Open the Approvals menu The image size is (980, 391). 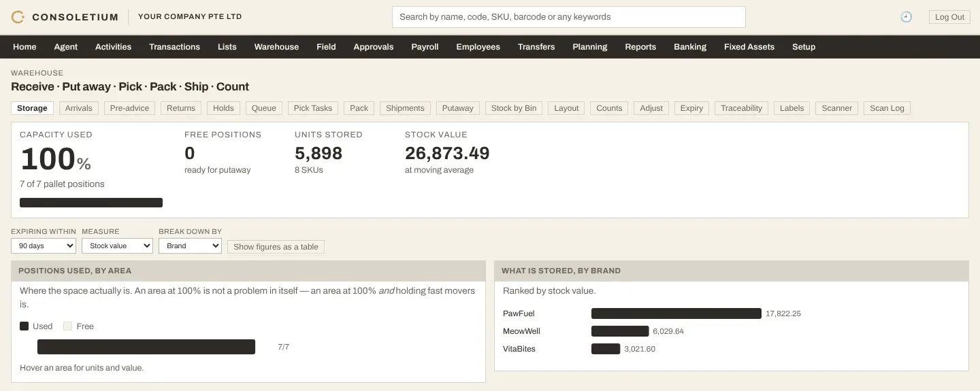[374, 47]
